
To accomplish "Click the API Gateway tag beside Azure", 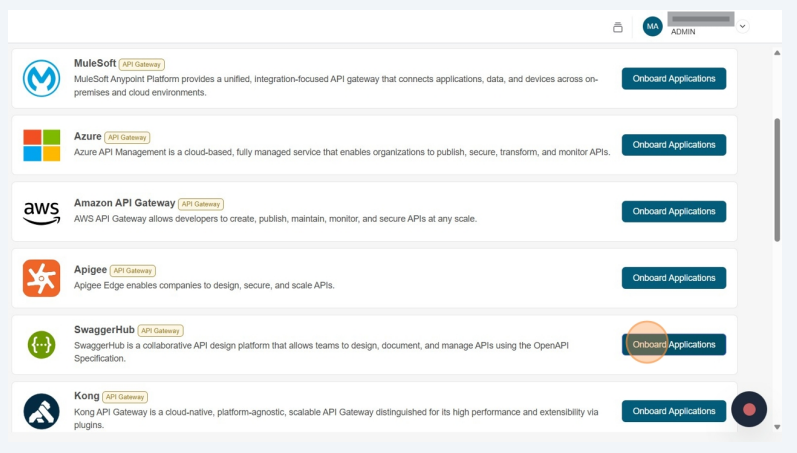I will 127,137.
